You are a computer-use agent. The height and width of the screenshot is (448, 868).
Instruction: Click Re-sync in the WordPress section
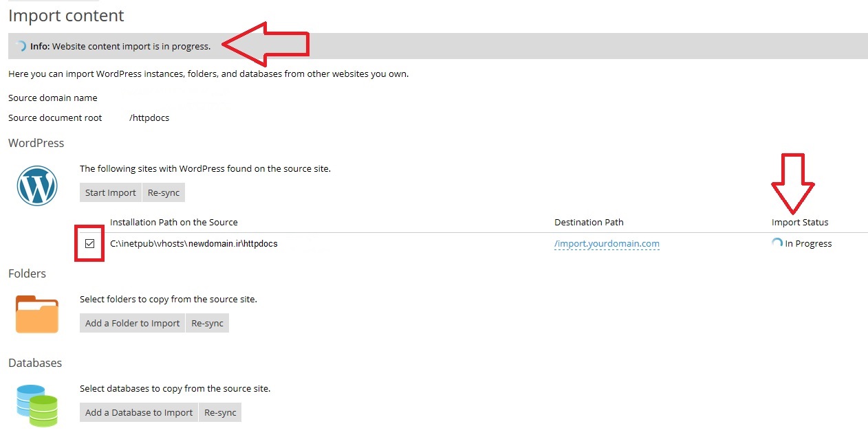[x=164, y=193]
